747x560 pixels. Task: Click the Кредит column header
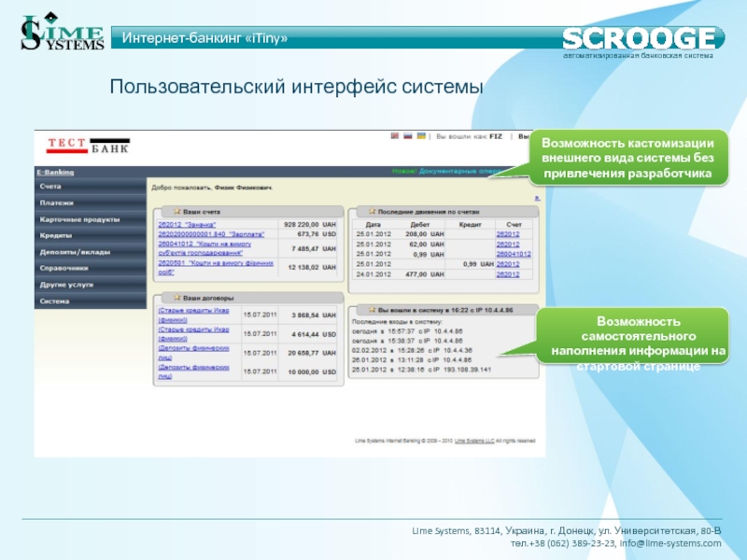coord(471,224)
